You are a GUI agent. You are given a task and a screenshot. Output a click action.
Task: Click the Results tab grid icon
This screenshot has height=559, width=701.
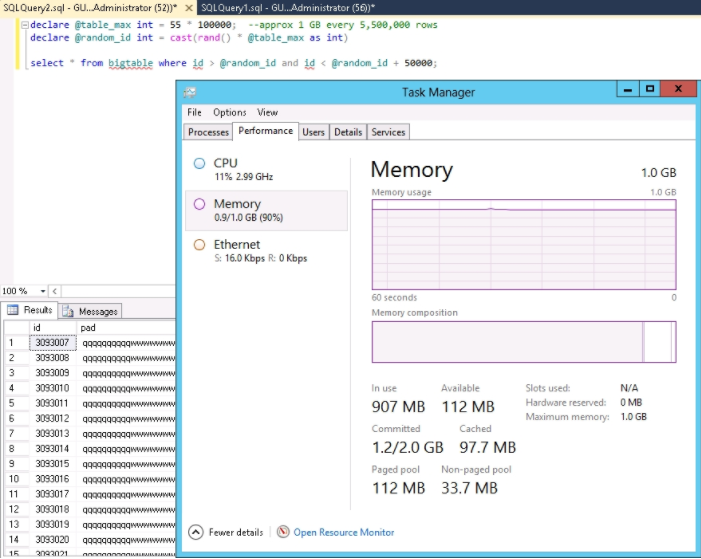tap(12, 310)
